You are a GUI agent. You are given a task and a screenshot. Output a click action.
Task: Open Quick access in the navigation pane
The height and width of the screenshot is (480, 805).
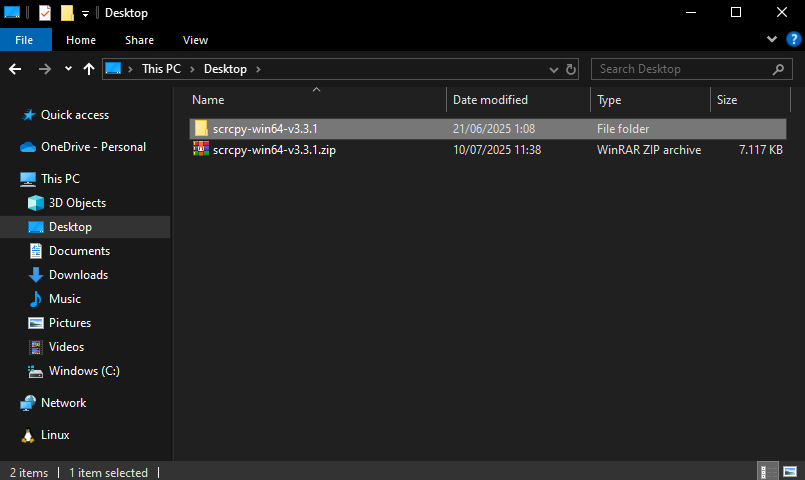(x=74, y=115)
